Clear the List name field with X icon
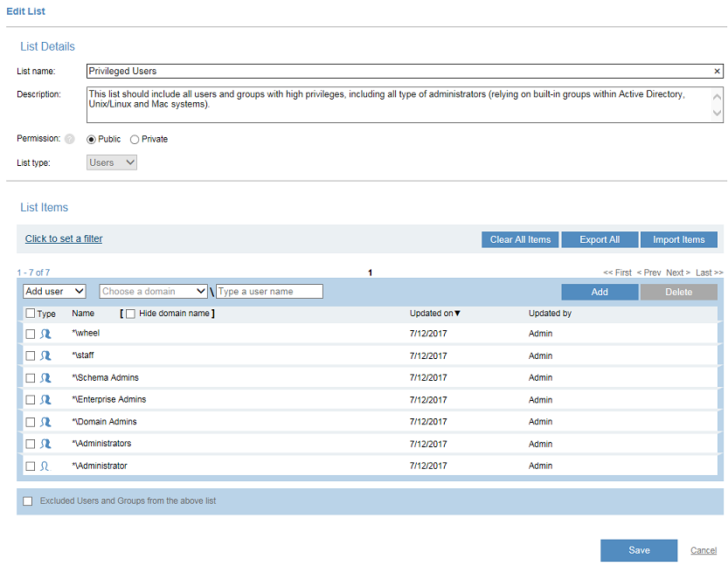This screenshot has height=566, width=728. tap(717, 72)
